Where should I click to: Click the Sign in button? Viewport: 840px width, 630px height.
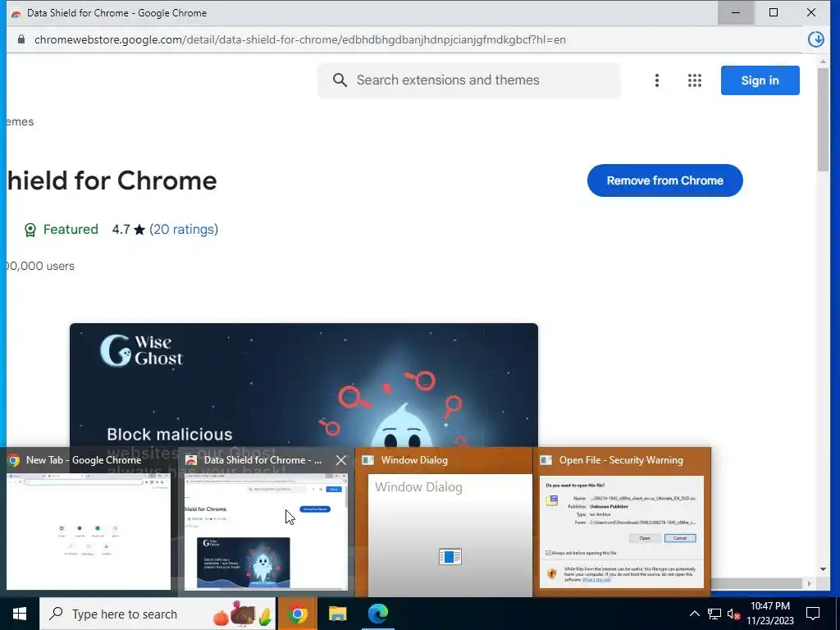click(x=760, y=80)
